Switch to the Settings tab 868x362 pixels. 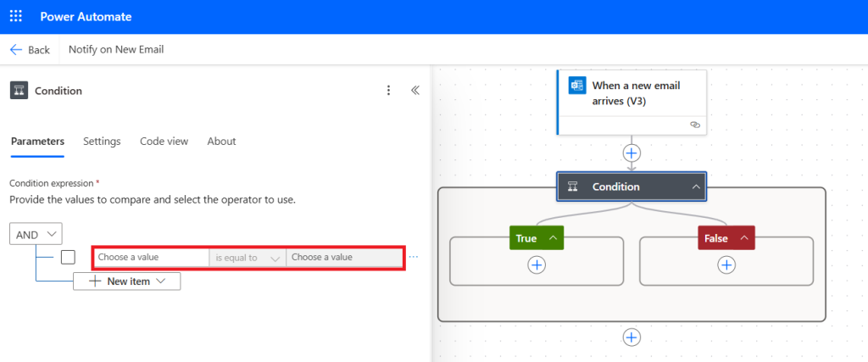[102, 142]
